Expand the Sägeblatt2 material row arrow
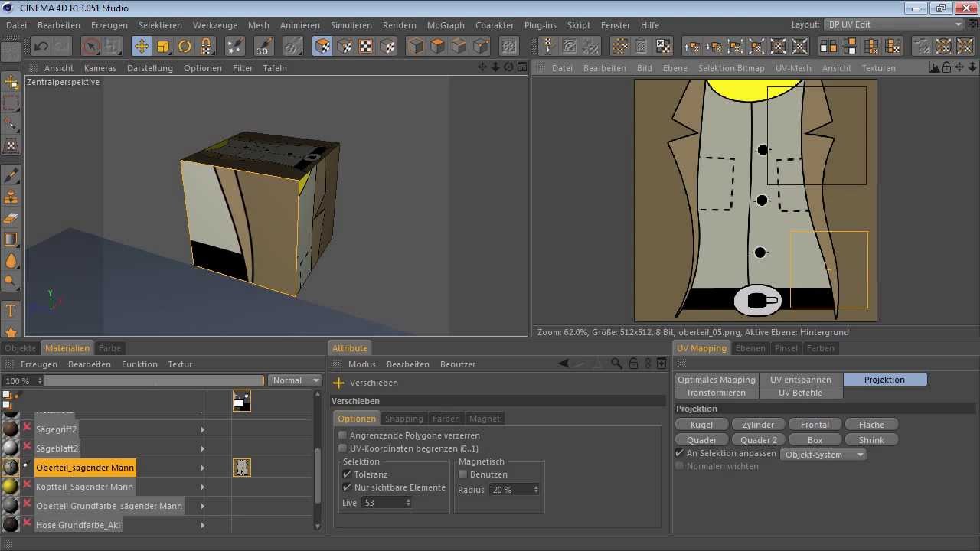Viewport: 980px width, 551px height. pos(203,448)
